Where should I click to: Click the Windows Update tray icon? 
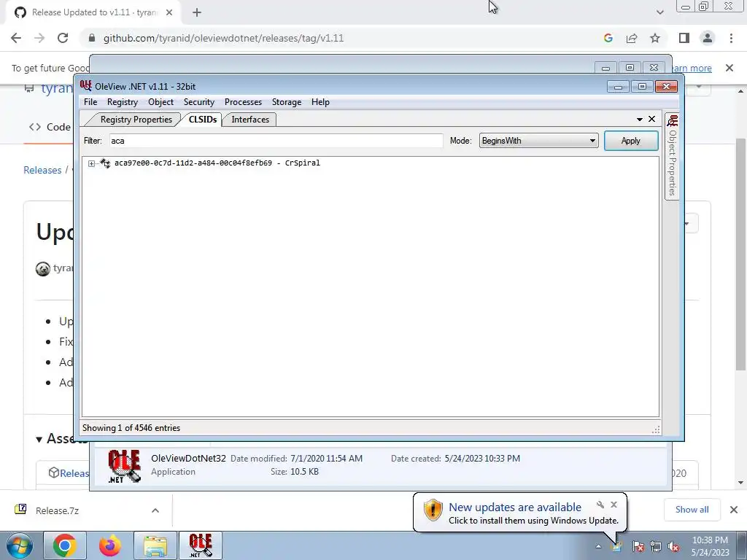617,546
